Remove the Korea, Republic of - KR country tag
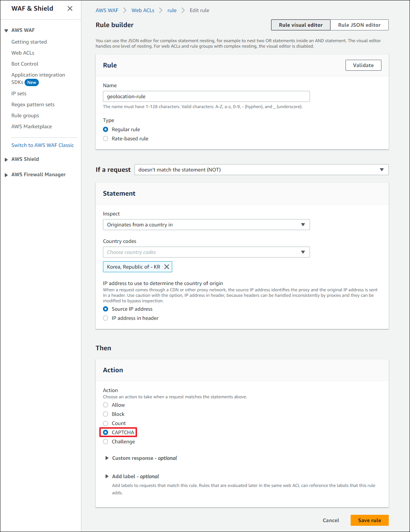This screenshot has height=532, width=410. tap(167, 267)
